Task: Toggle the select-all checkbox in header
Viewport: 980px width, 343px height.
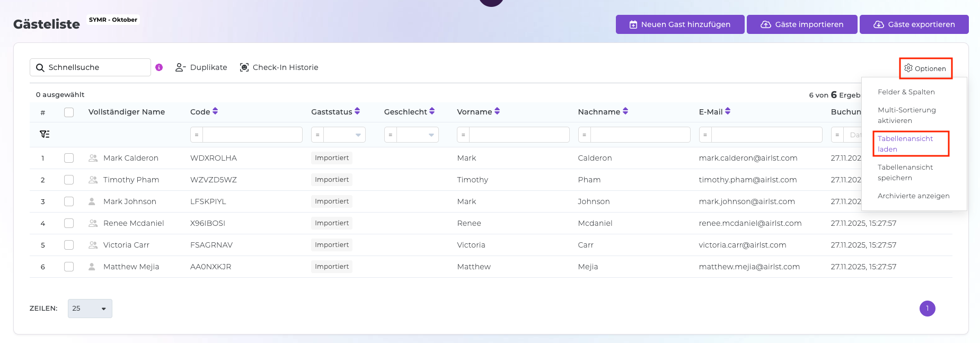Action: pos(69,112)
